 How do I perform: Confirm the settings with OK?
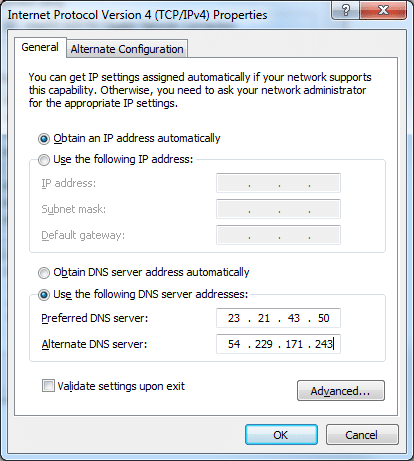(x=281, y=435)
